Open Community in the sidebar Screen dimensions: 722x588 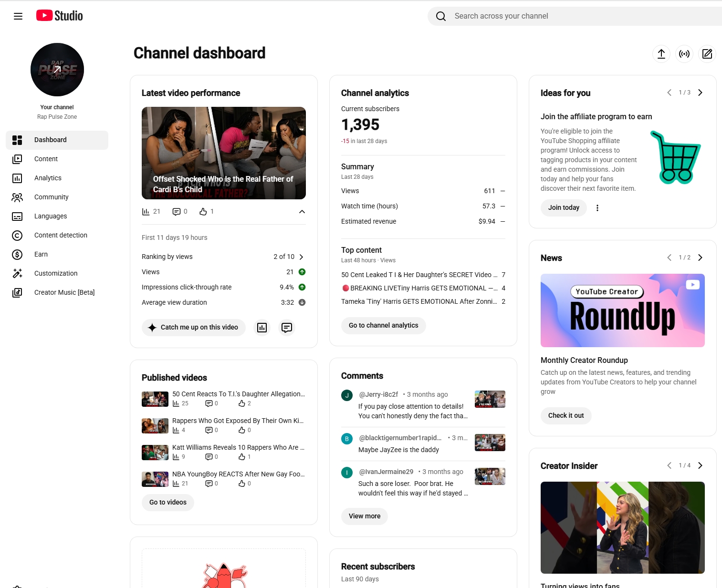click(57, 197)
